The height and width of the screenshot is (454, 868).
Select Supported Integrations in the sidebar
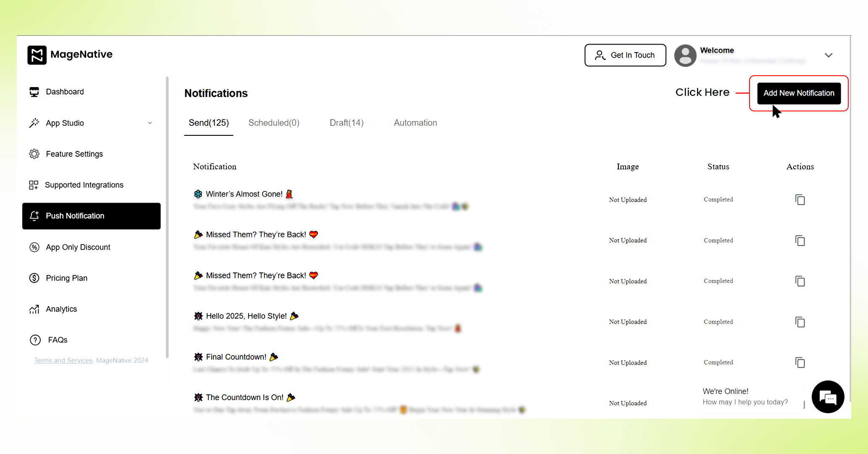[x=84, y=185]
